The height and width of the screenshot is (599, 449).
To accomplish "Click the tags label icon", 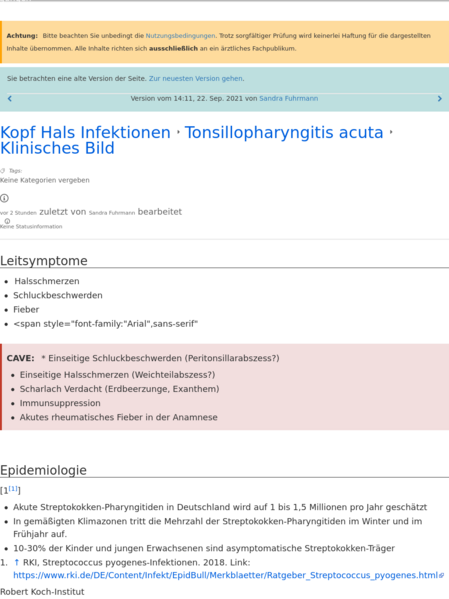I will (3, 170).
